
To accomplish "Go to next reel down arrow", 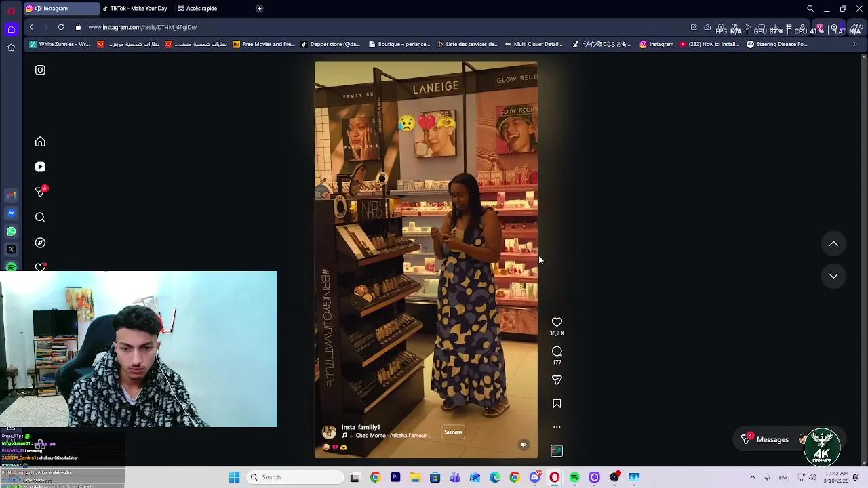I will 833,276.
